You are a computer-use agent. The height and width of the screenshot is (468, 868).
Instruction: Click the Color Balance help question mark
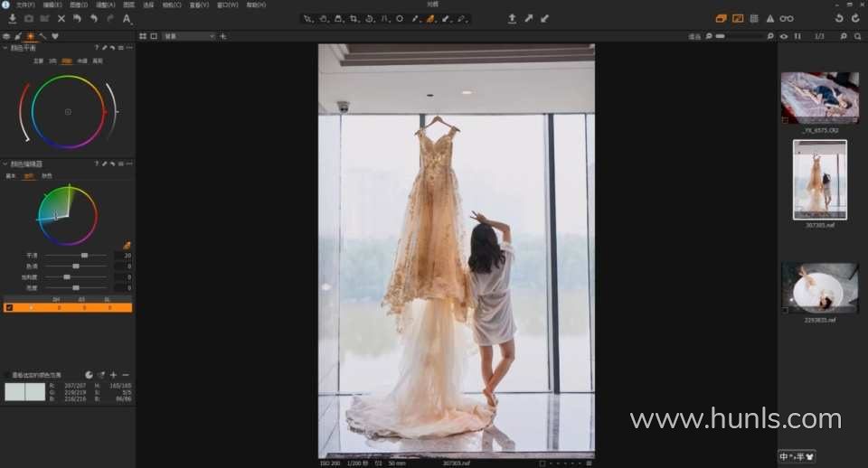[x=97, y=48]
